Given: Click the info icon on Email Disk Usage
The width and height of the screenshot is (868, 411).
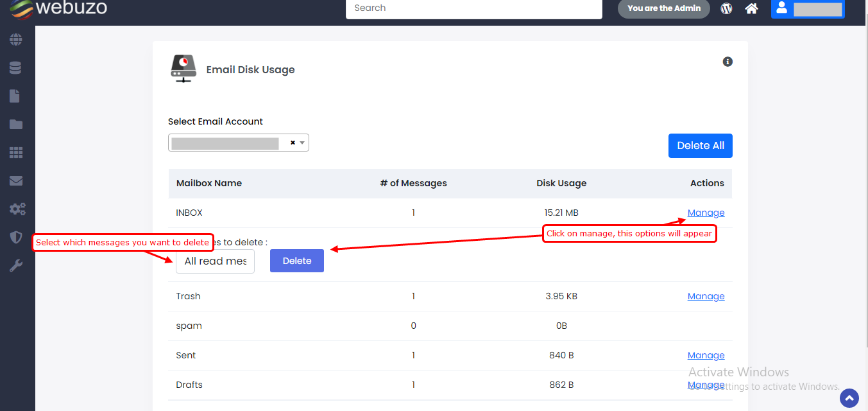Looking at the screenshot, I should [728, 62].
